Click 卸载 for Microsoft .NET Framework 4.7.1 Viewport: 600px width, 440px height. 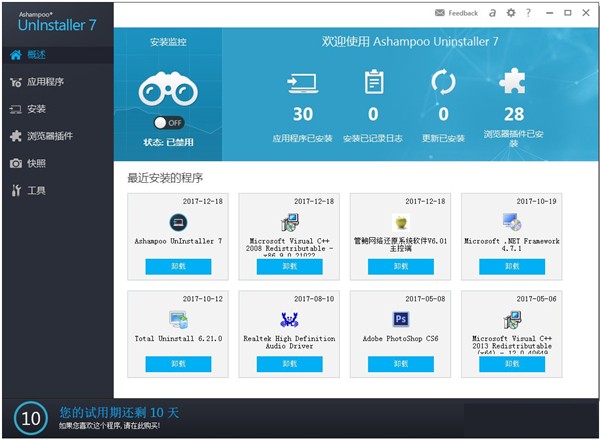click(x=512, y=266)
